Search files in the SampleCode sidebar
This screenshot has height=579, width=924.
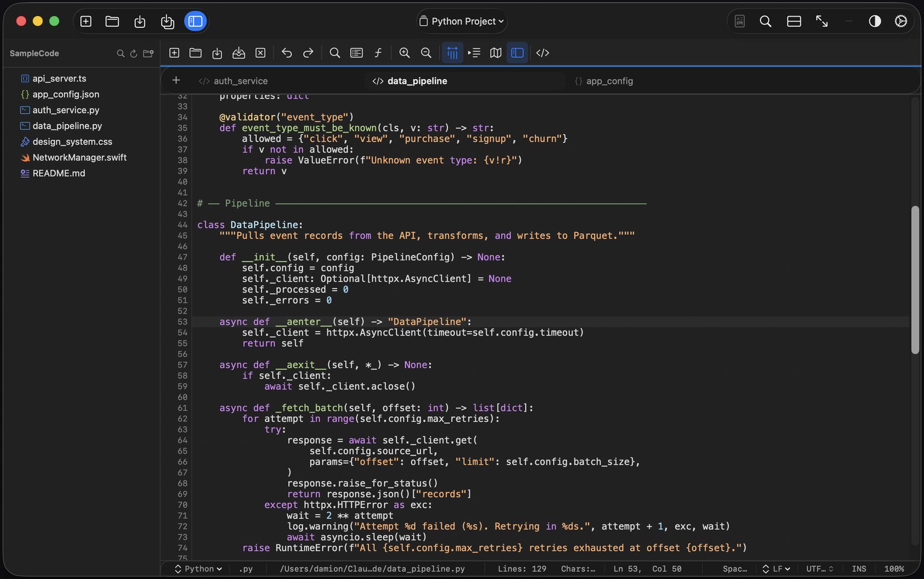point(121,53)
